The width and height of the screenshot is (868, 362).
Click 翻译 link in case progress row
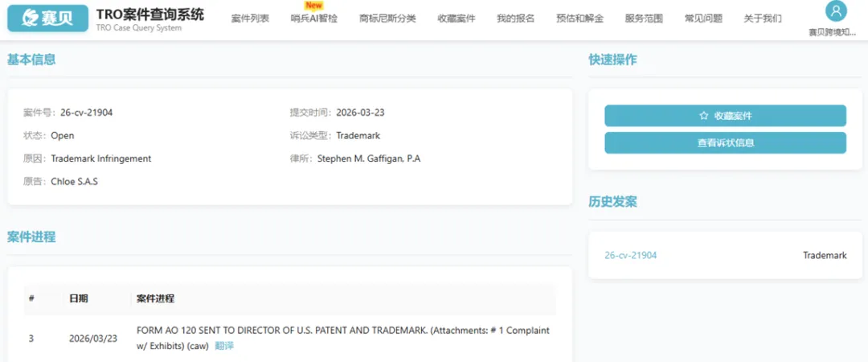point(224,346)
